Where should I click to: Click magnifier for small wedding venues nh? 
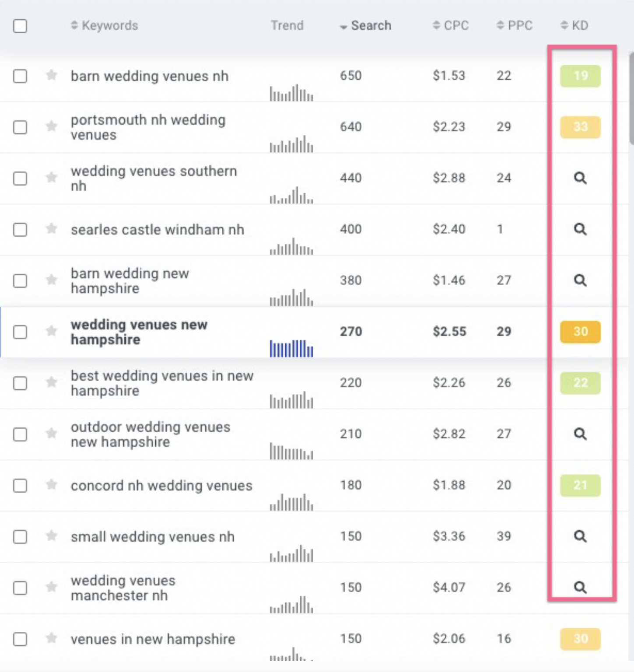[580, 536]
